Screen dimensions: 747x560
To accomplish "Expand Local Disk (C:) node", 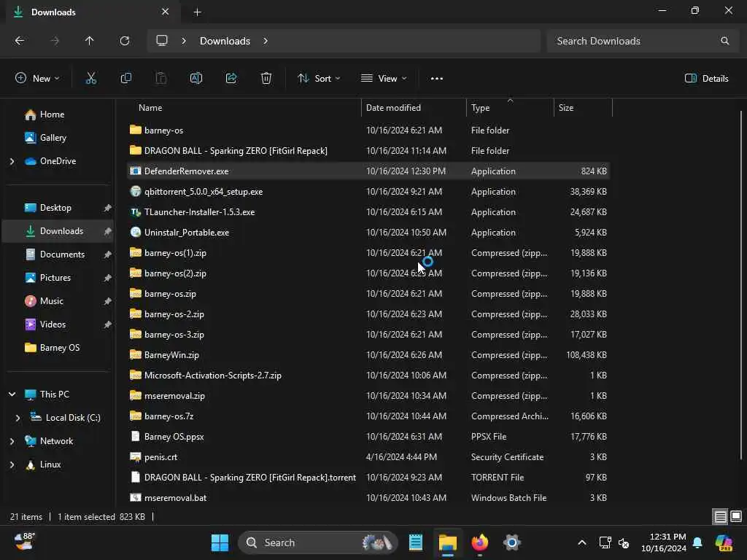I will coord(18,418).
